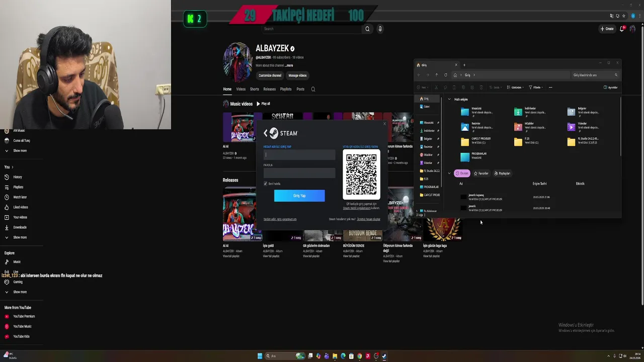Viewport: 644px width, 362px height.
Task: Open the free Steam account creation link
Action: tap(369, 219)
